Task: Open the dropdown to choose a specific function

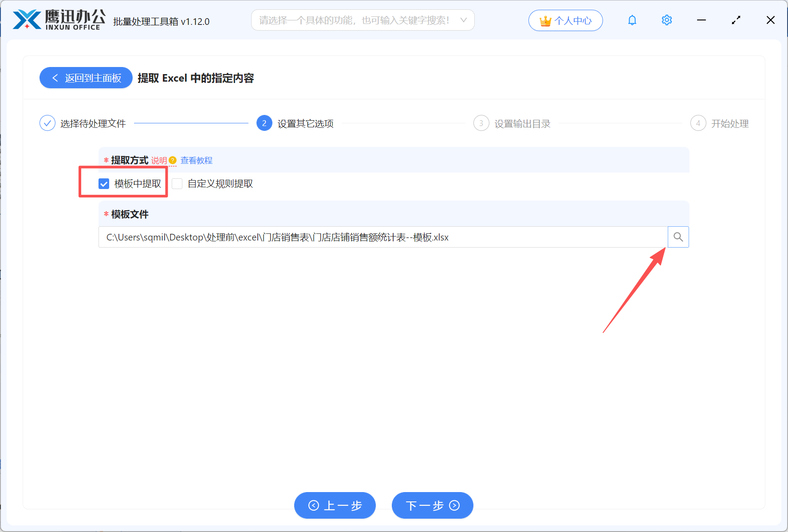Action: (362, 20)
